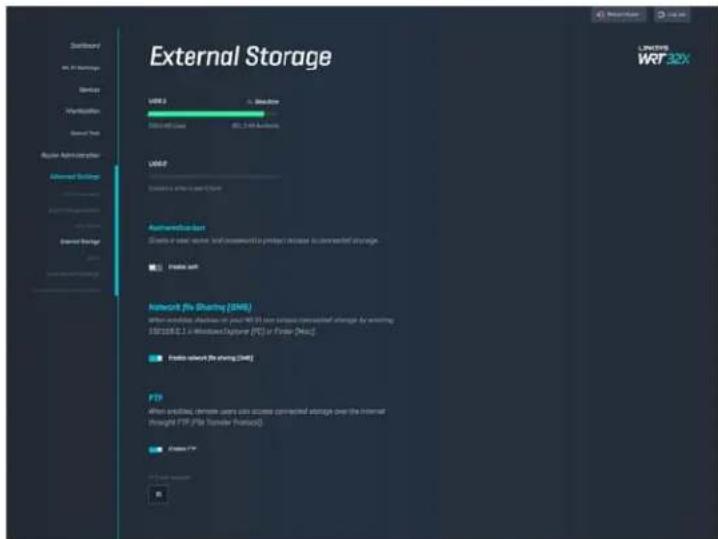718x539 pixels.
Task: Click the drive action link beside USB 1
Action: point(263,101)
